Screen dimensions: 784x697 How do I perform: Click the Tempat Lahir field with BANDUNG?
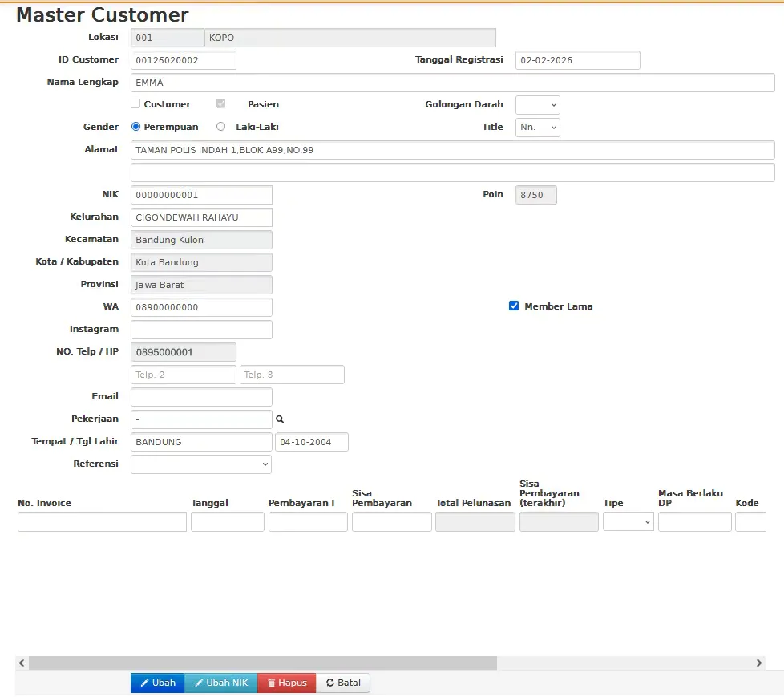coord(201,442)
